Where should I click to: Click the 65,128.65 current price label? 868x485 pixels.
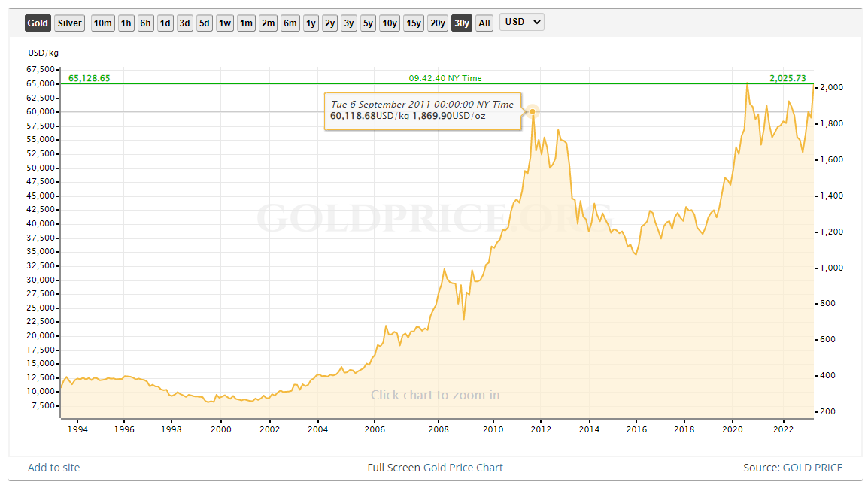click(x=89, y=78)
